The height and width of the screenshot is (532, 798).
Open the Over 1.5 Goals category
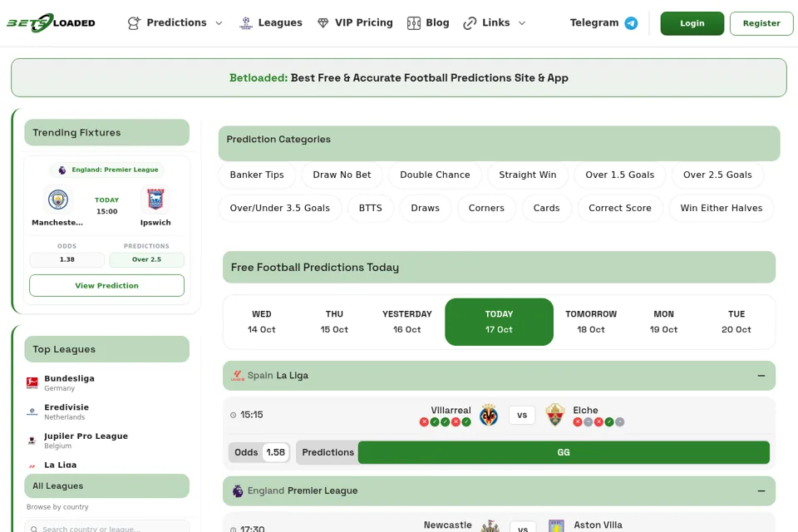point(620,175)
